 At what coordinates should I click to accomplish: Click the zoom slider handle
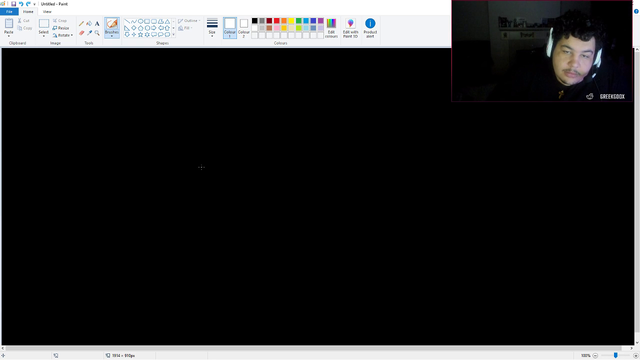click(616, 356)
